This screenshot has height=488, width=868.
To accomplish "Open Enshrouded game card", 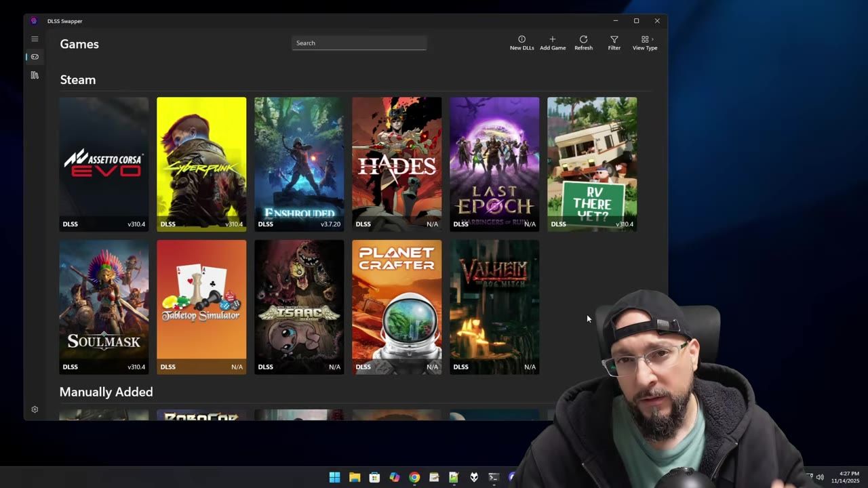I will (x=299, y=164).
